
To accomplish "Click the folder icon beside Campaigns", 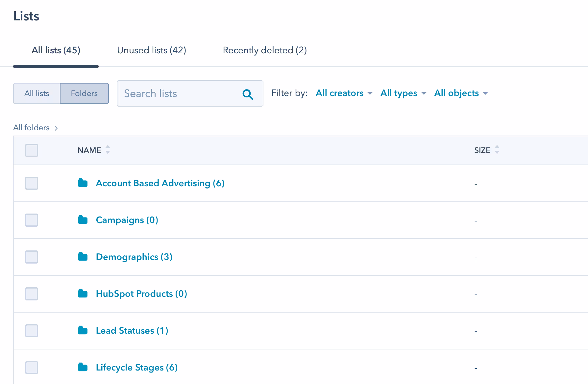I will pyautogui.click(x=83, y=220).
